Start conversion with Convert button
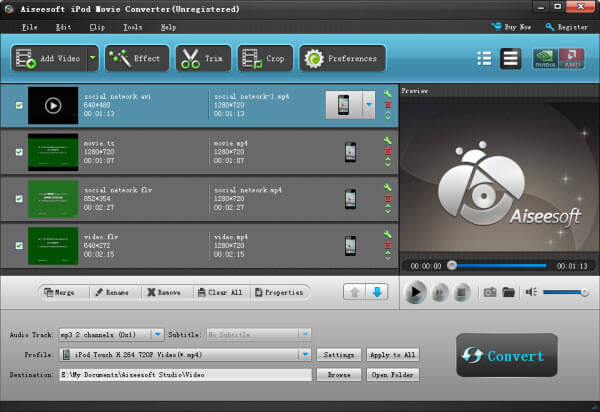Screen dimensions: 600x412 coord(507,355)
